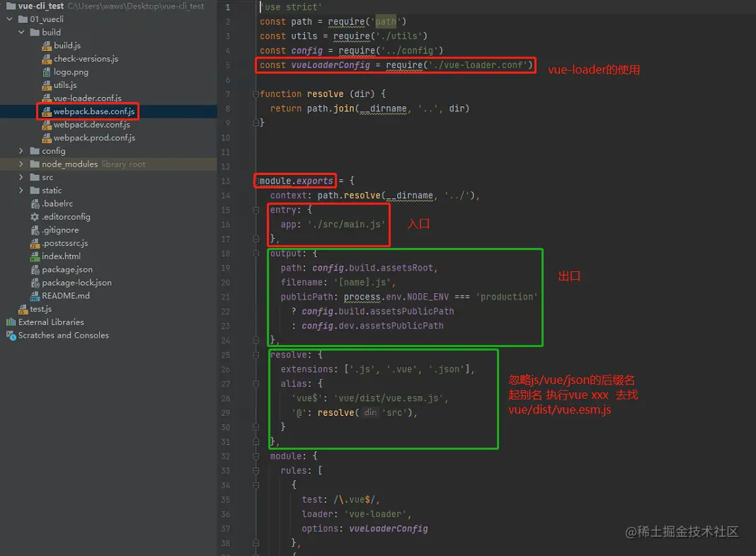Viewport: 756px width, 556px height.
Task: Click the Scratches and Consoles icon
Action: (x=11, y=336)
